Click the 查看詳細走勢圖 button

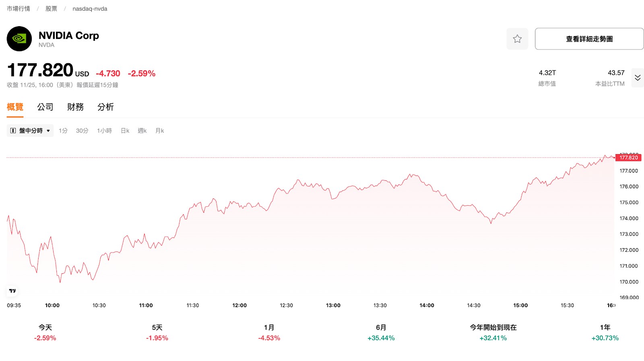tap(588, 38)
